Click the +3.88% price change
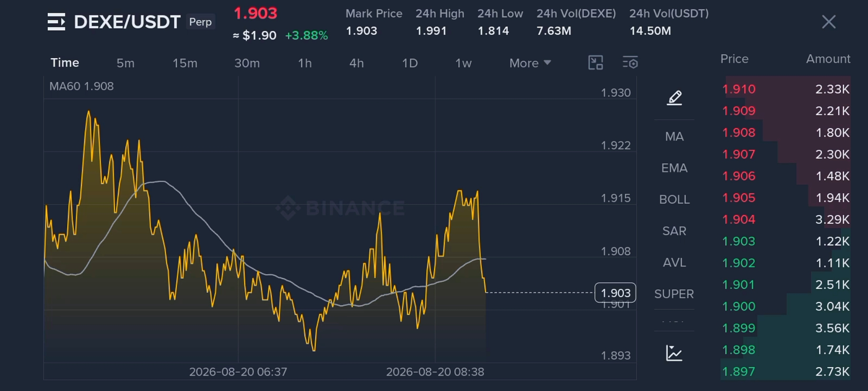Image resolution: width=868 pixels, height=391 pixels. (307, 35)
